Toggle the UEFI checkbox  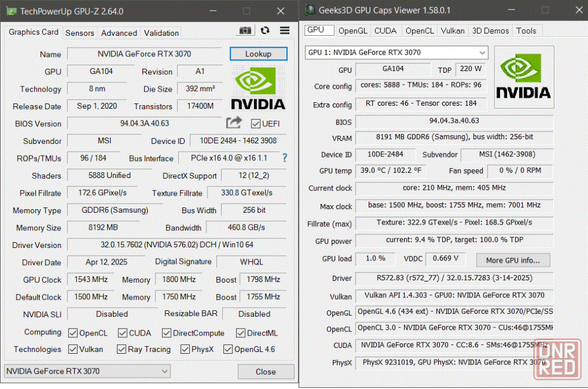point(256,123)
